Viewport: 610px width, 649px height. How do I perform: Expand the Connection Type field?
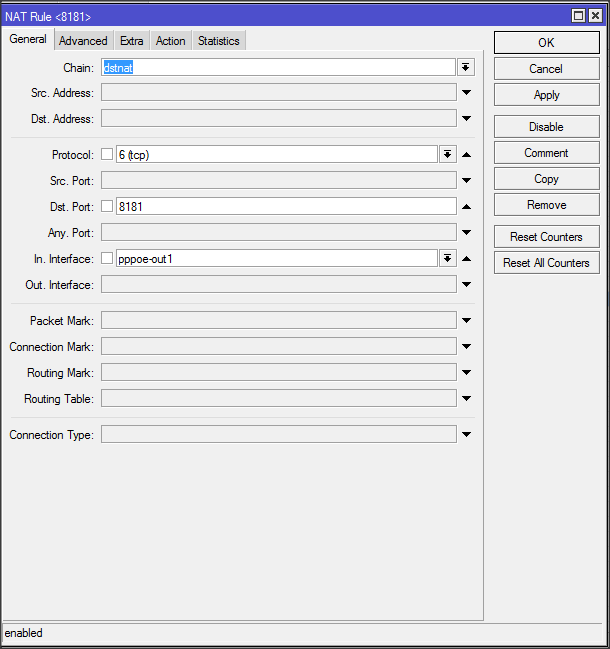click(x=466, y=435)
